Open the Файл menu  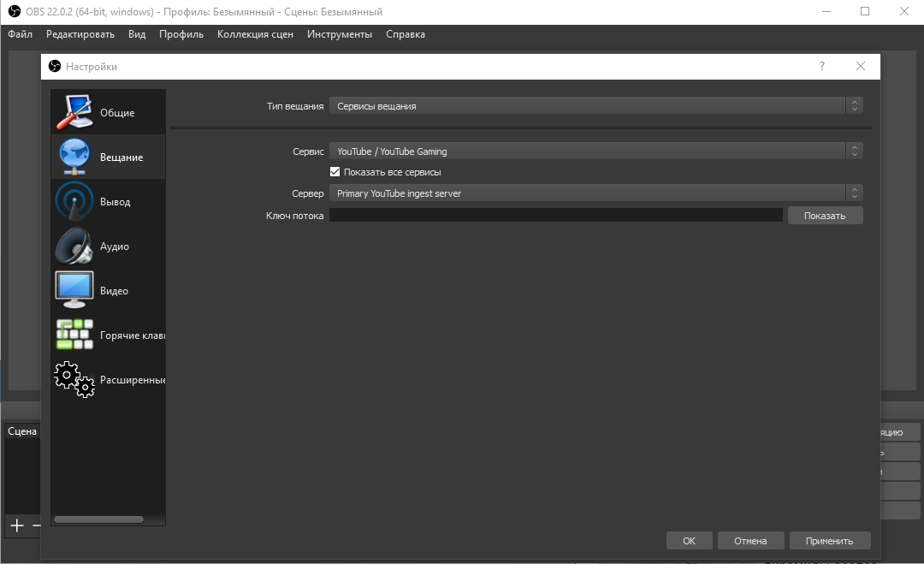pos(20,34)
